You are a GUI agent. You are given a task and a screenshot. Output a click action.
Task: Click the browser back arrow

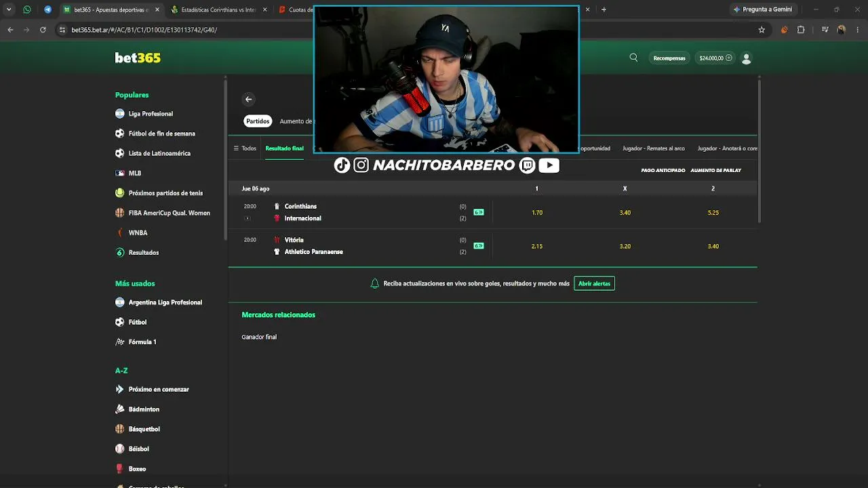pos(10,30)
